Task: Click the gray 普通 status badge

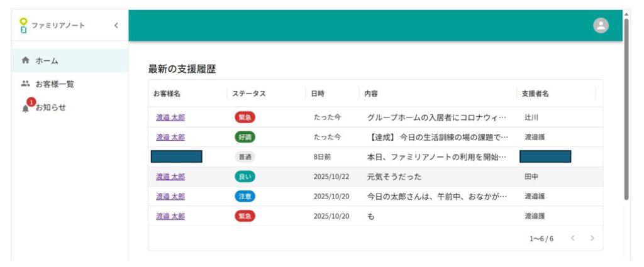Action: click(245, 157)
